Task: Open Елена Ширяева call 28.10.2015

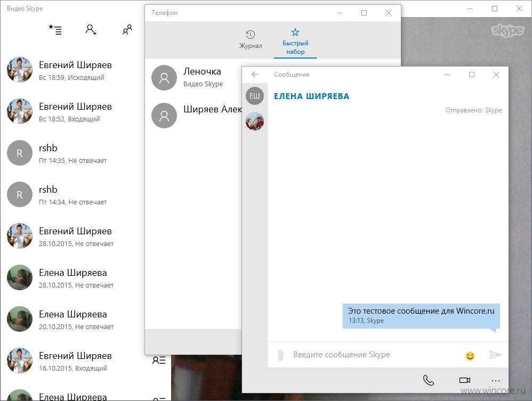Action: 71,277
